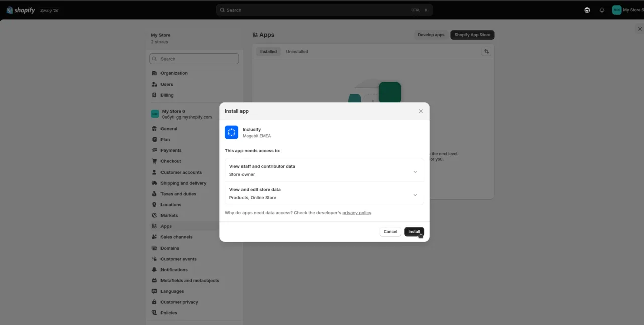Click the Billing icon in sidebar
The height and width of the screenshot is (325, 644).
click(x=155, y=95)
